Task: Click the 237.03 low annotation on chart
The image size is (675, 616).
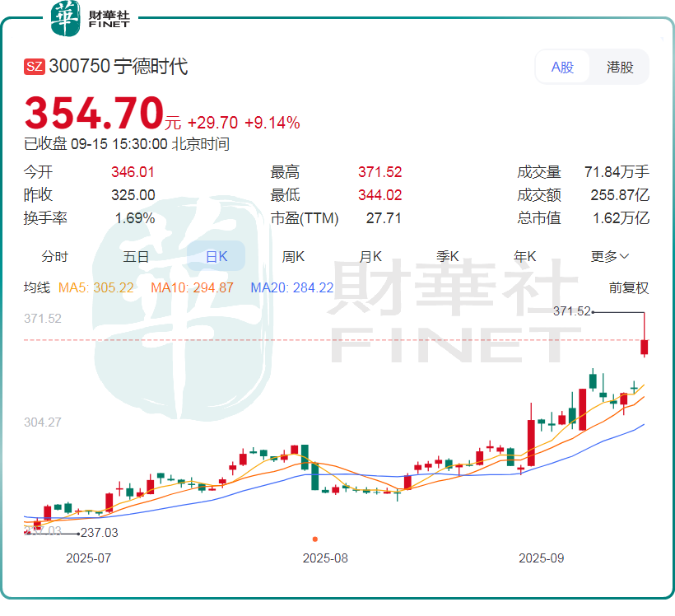Action: 99,533
